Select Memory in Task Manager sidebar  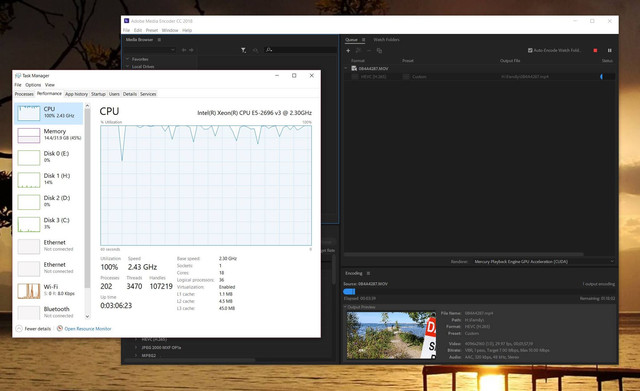pyautogui.click(x=49, y=135)
